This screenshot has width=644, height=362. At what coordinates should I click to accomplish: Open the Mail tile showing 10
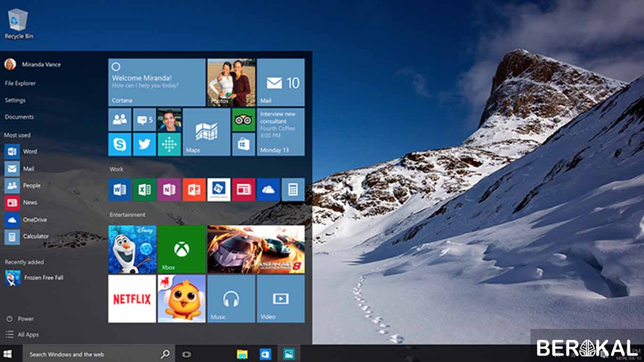coord(281,82)
